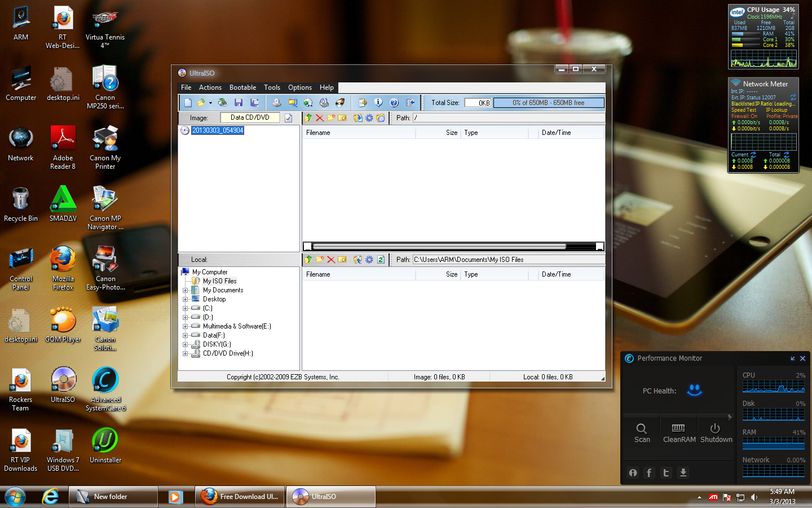Open the Actions menu
Viewport: 812px width, 508px height.
[x=210, y=87]
